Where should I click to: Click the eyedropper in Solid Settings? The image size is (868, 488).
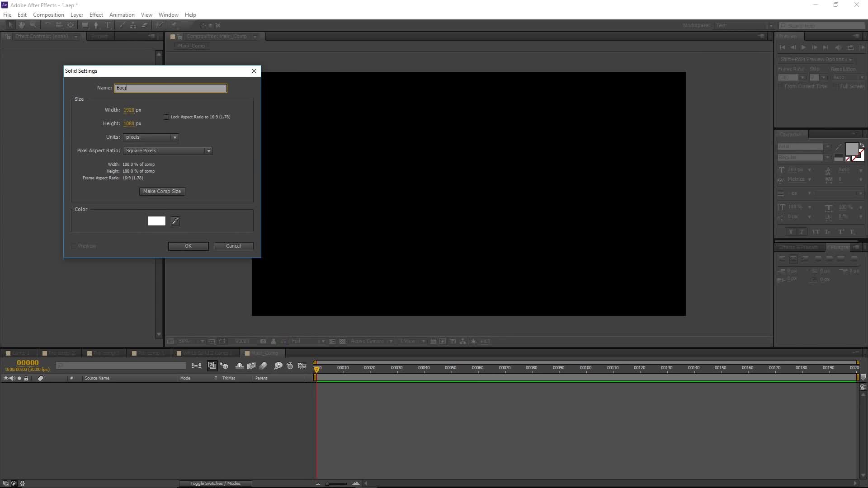[x=175, y=221]
